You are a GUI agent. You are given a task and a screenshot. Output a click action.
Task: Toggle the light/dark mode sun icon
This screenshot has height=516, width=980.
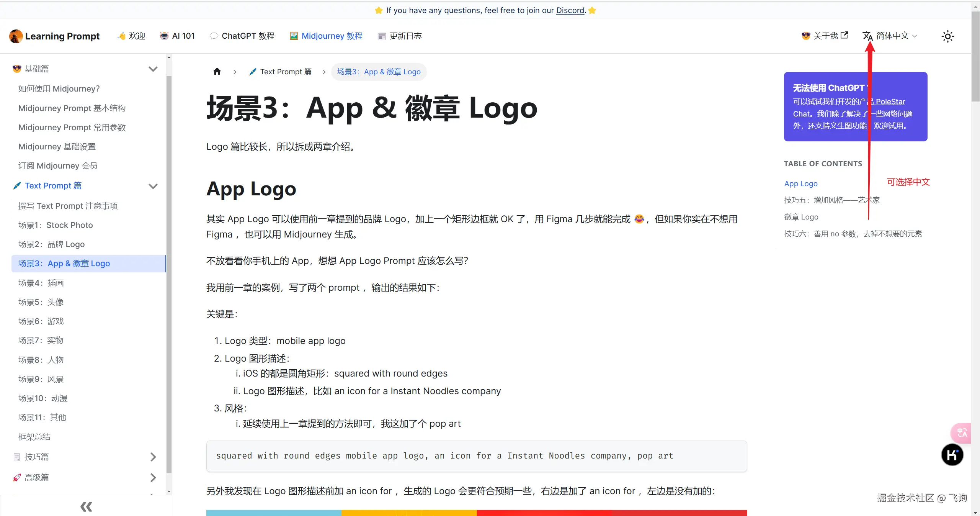coord(947,36)
